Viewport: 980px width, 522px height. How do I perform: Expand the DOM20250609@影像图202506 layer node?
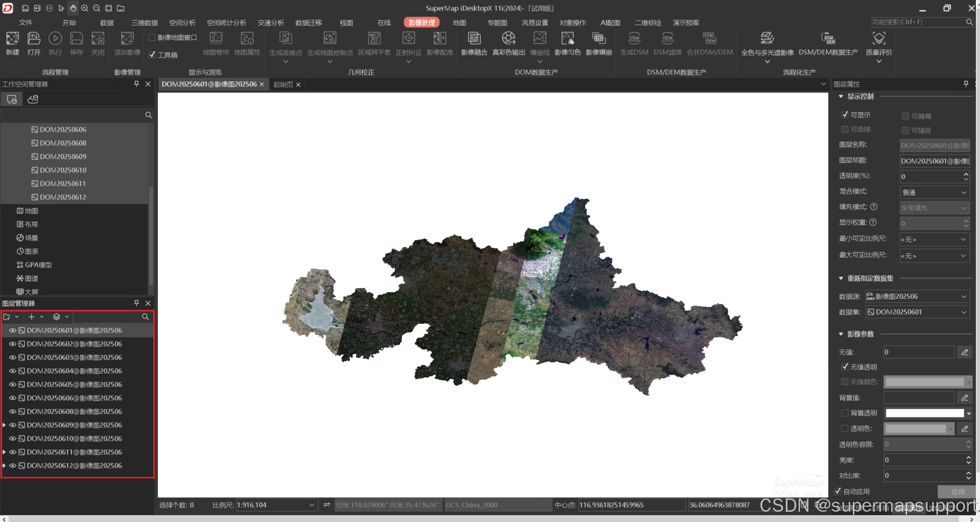coord(4,425)
